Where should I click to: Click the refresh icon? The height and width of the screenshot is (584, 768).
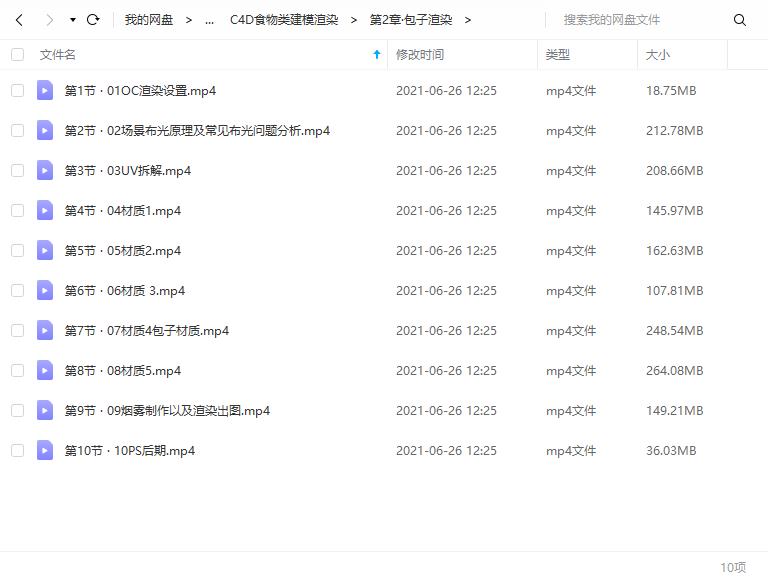93,20
